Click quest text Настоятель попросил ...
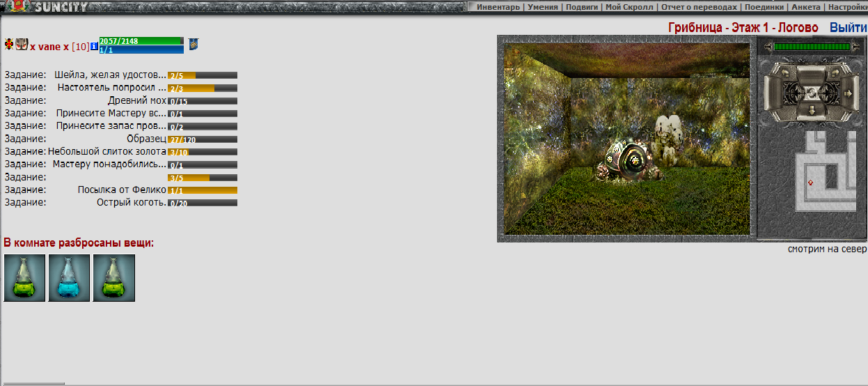Screen dimensions: 868x386 (112, 88)
